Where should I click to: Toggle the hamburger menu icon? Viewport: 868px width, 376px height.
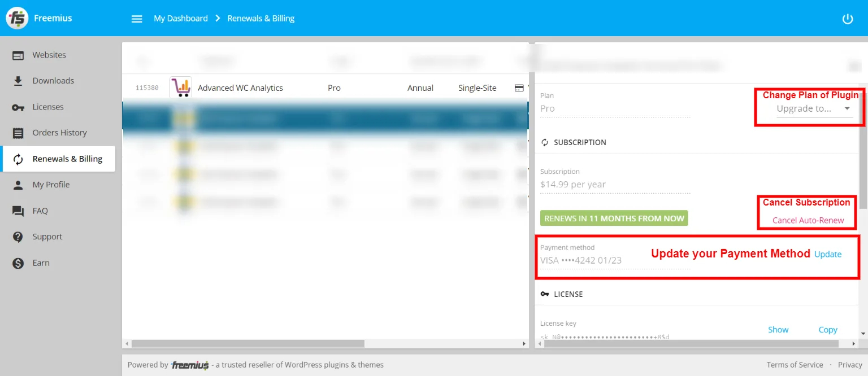coord(137,19)
